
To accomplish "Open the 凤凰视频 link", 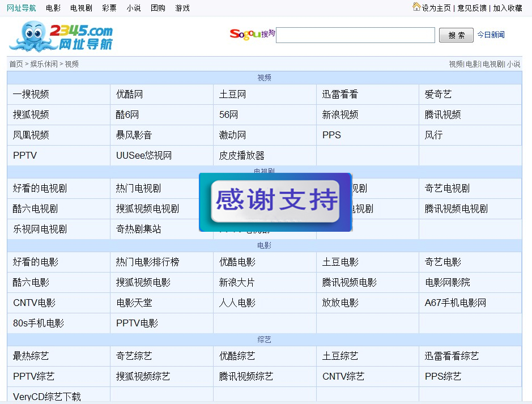I will 31,135.
